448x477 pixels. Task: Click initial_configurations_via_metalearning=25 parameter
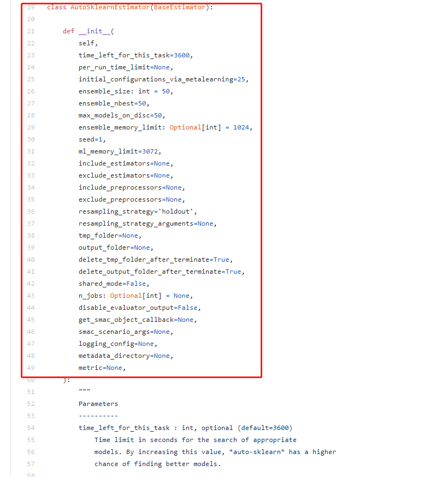[x=162, y=79]
